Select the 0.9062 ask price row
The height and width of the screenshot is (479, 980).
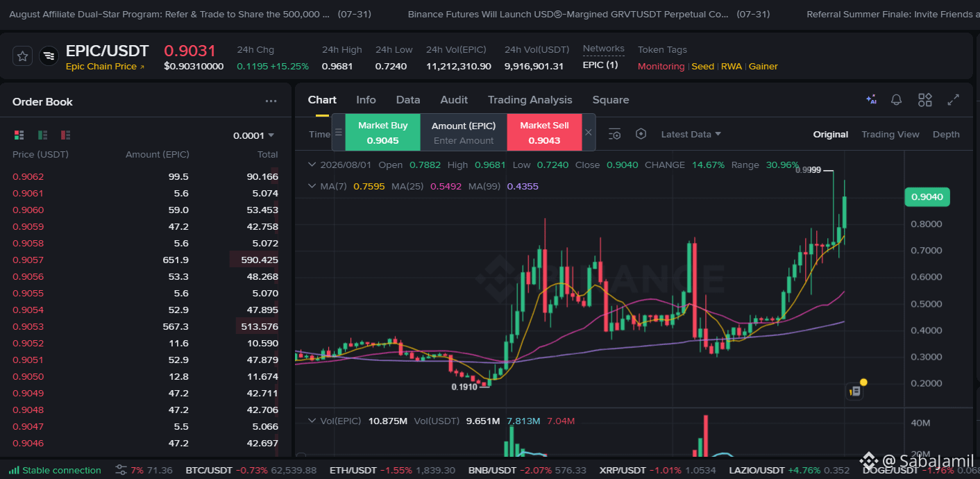[x=145, y=176]
